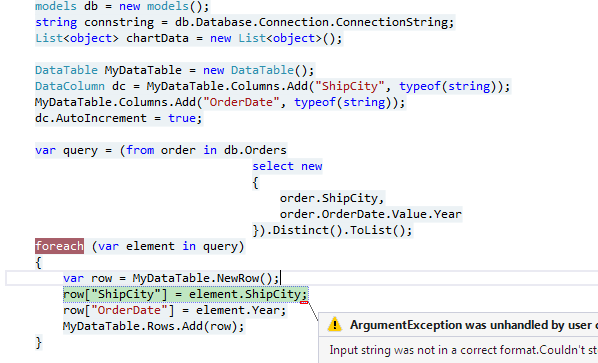Click the string connstring declaration line
The height and width of the screenshot is (363, 598).
(x=244, y=22)
